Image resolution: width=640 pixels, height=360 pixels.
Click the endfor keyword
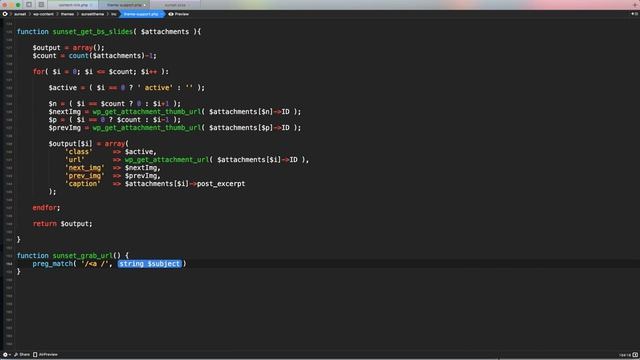point(44,208)
